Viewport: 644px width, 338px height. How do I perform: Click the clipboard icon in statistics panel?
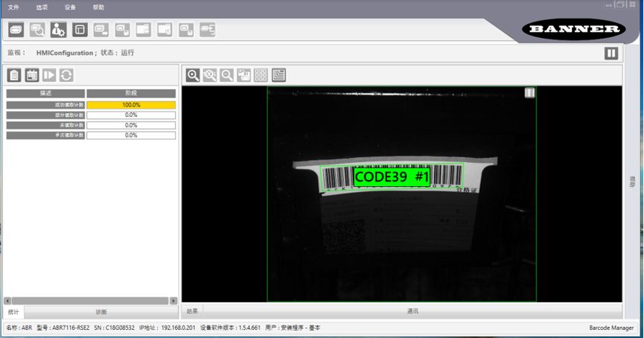click(14, 75)
